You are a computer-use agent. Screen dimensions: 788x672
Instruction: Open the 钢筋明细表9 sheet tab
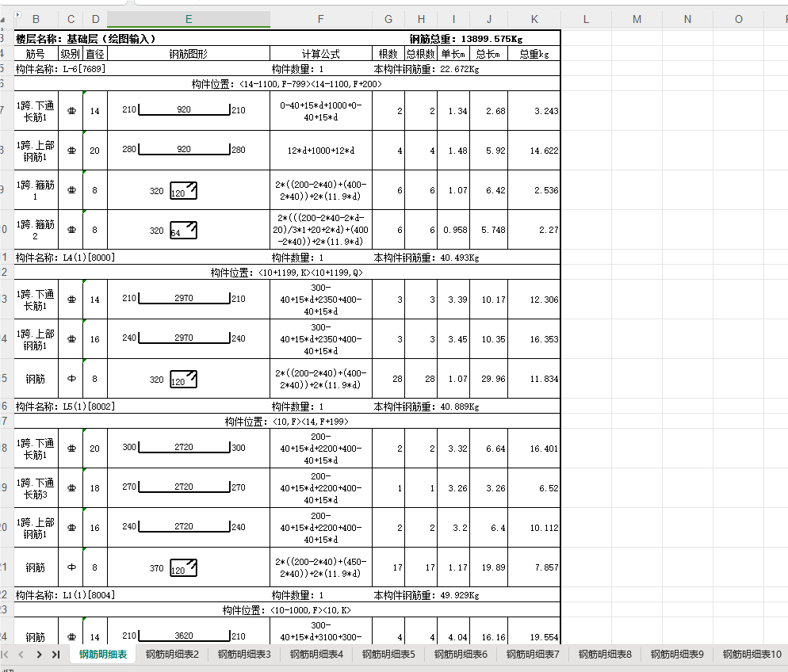pyautogui.click(x=677, y=655)
